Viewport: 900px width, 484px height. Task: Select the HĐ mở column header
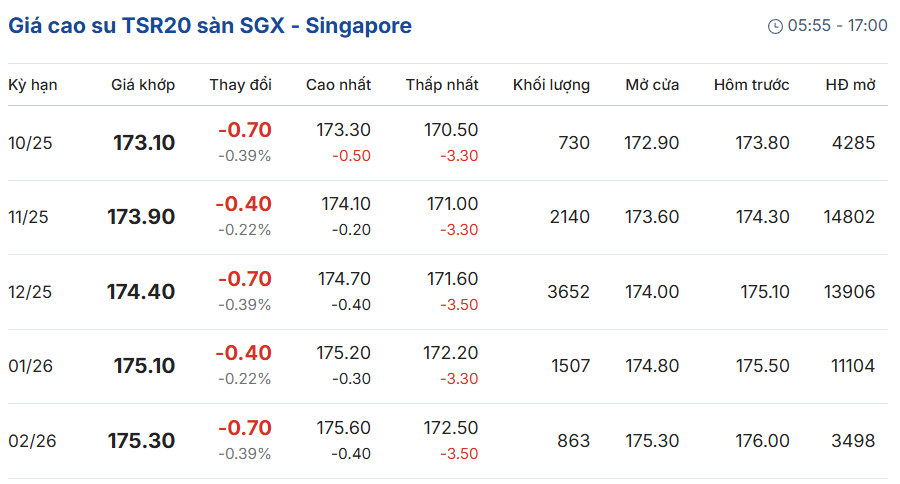point(850,85)
